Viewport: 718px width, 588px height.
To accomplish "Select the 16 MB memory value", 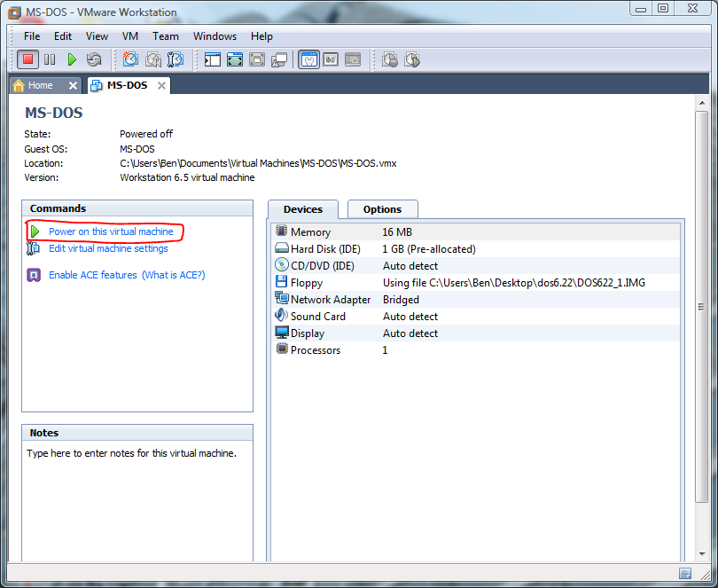I will (397, 231).
